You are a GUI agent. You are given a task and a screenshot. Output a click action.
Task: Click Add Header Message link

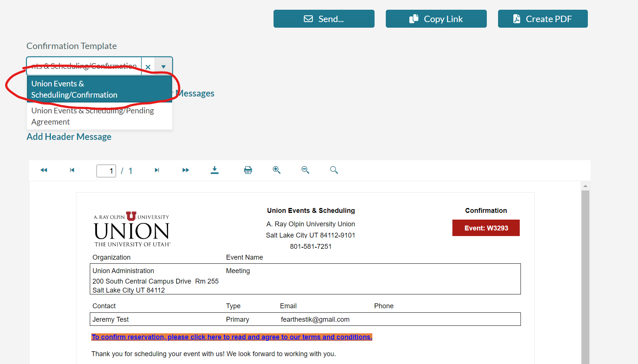[69, 137]
